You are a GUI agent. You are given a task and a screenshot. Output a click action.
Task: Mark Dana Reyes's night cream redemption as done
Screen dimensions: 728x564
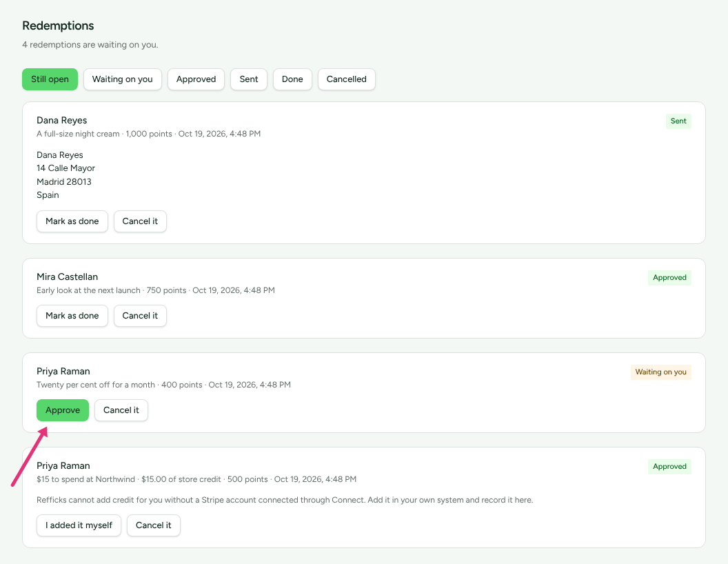click(x=72, y=221)
